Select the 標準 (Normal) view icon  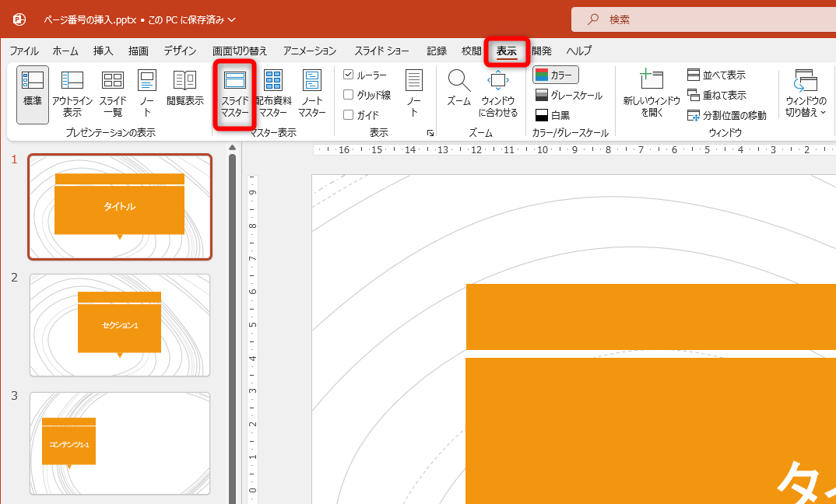pyautogui.click(x=33, y=94)
